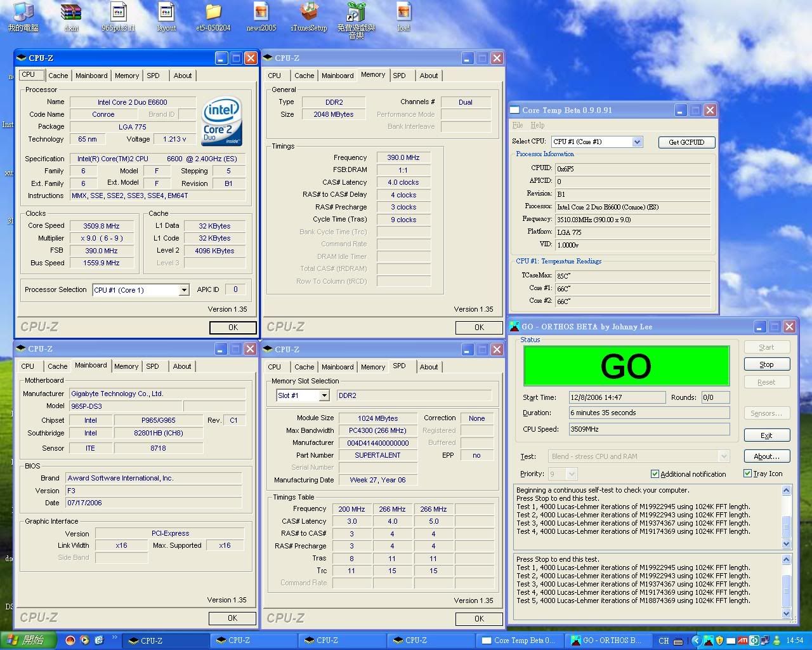Click the 965P-DS3 model value
This screenshot has width=812, height=650.
(126, 406)
